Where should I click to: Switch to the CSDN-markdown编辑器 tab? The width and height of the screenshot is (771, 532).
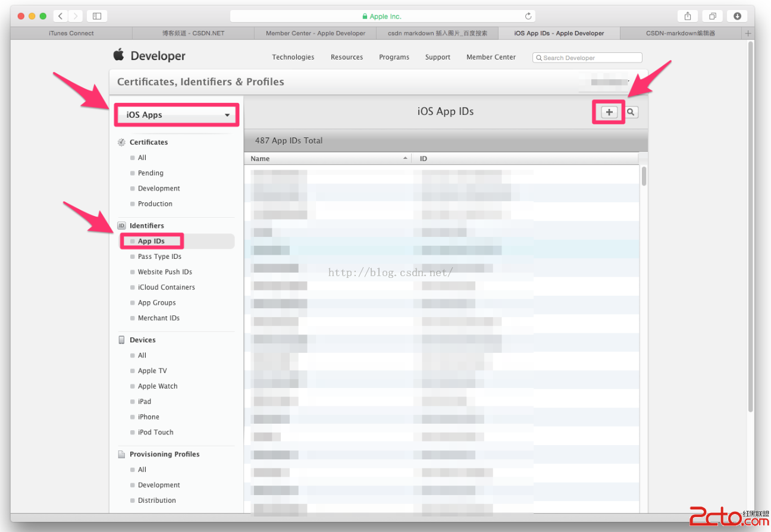tap(681, 33)
